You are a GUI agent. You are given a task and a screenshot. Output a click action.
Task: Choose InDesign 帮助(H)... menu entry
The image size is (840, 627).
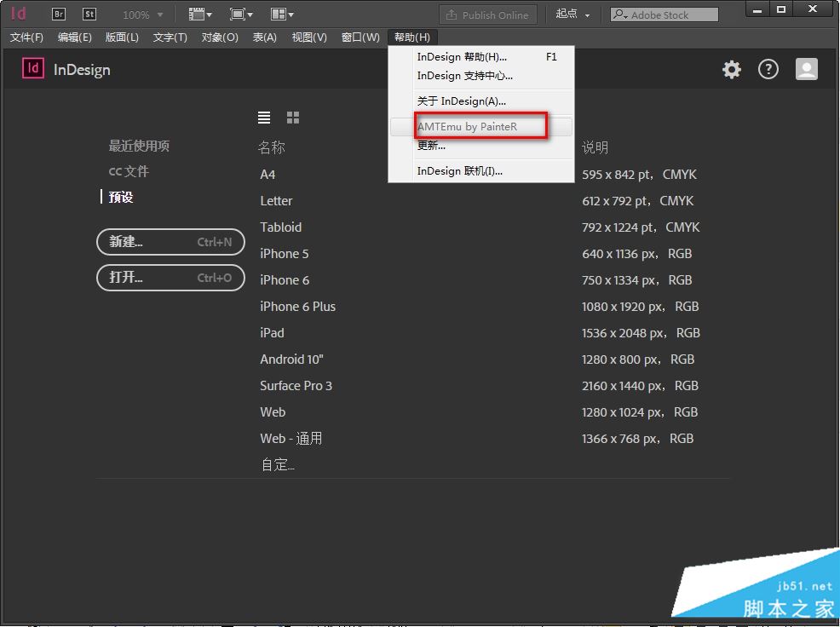(481, 57)
